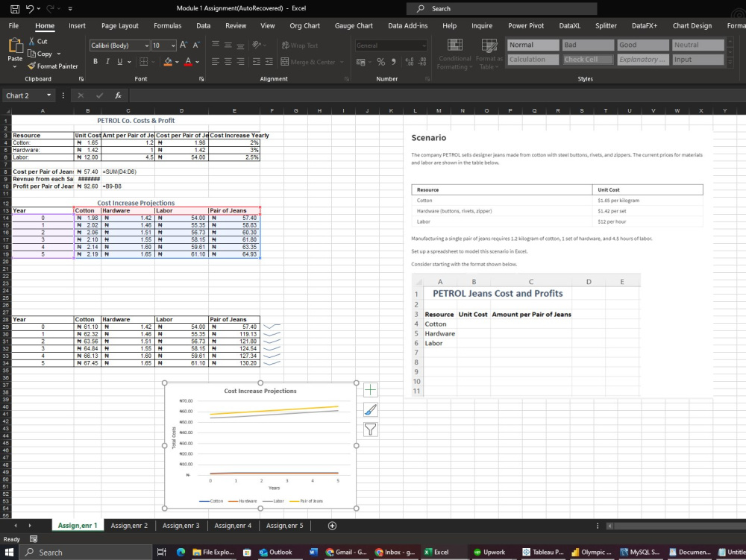Toggle align right
The height and width of the screenshot is (560, 746).
240,61
